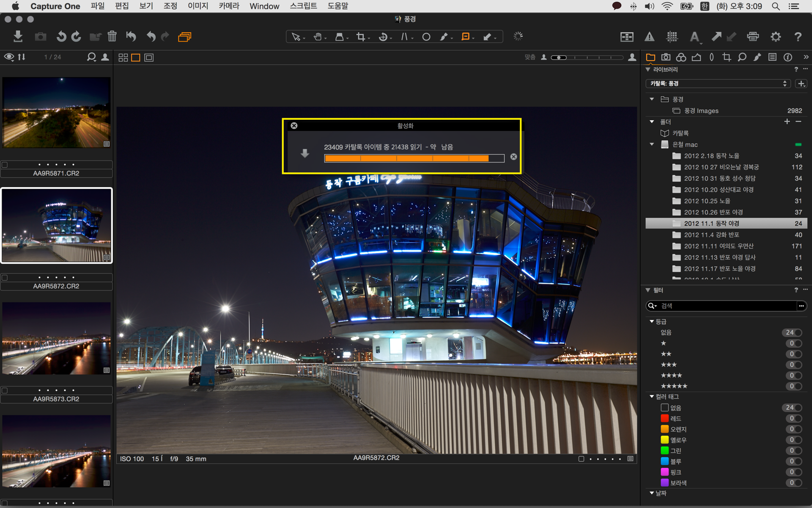Collapse the 필터 panel section

(648, 290)
